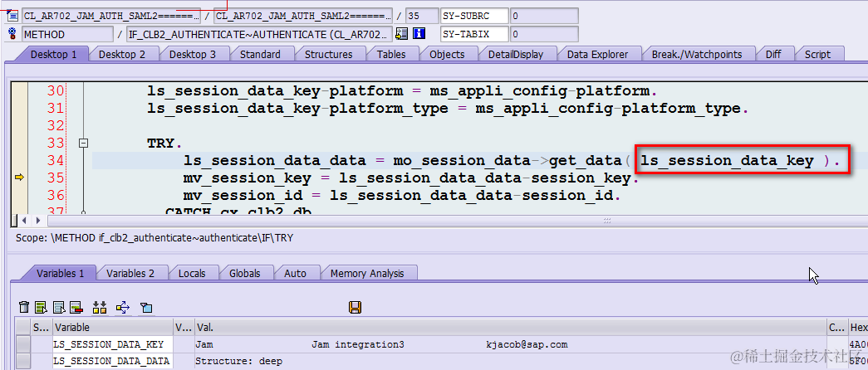This screenshot has height=370, width=868.
Task: Click the gear event-type icon next to METHOD
Action: 12,34
